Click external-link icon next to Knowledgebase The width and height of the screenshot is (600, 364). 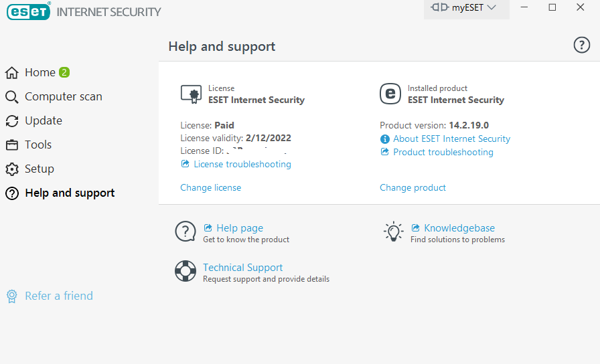coord(416,228)
